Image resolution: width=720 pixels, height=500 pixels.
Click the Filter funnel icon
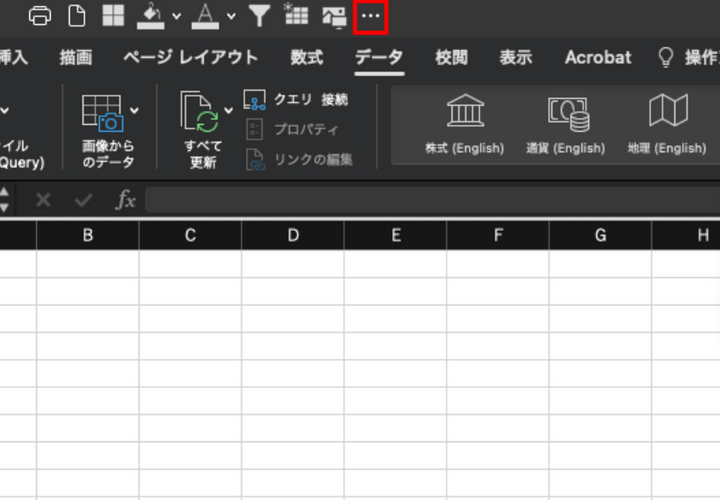(259, 16)
